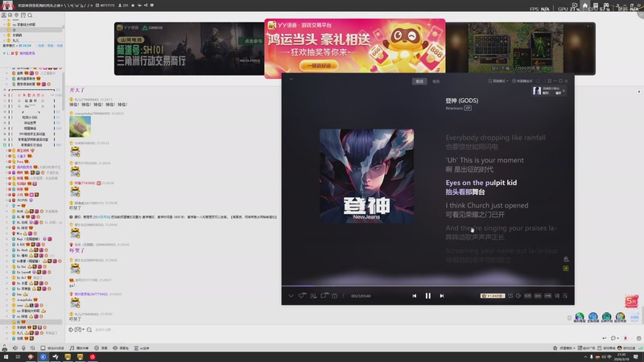
Task: Toggle the lyrics icon in player bar
Action: (557, 295)
